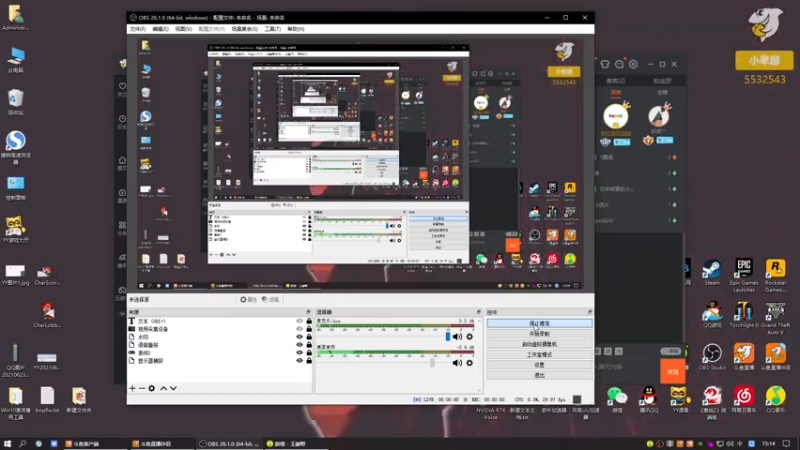Toggle lock on 视频采集设备 source
This screenshot has height=450, width=800.
[309, 329]
